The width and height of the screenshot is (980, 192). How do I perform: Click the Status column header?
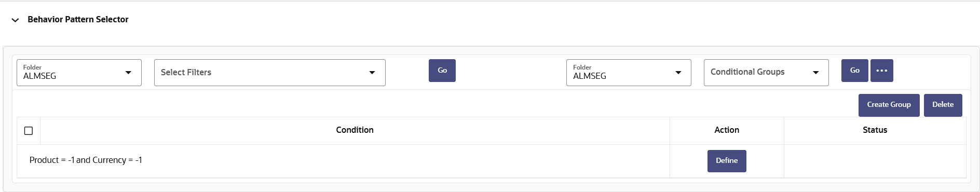click(875, 130)
